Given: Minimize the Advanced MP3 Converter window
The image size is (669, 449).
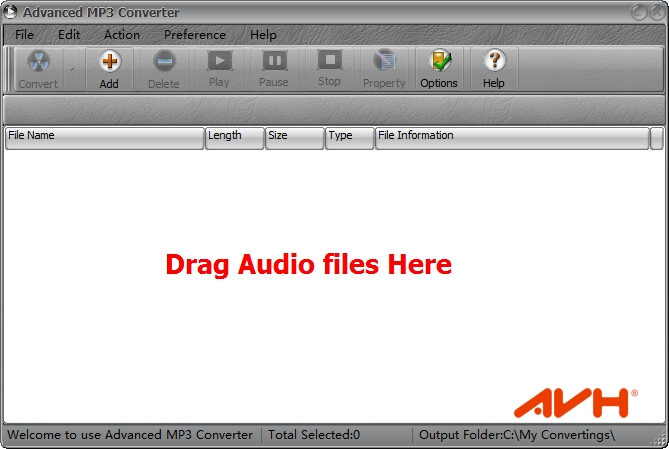Looking at the screenshot, I should 638,12.
